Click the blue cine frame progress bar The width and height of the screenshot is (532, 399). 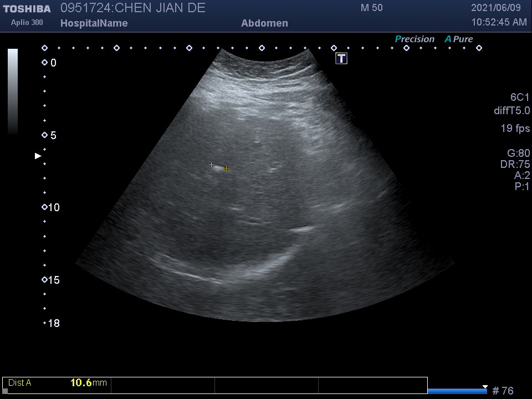(457, 391)
